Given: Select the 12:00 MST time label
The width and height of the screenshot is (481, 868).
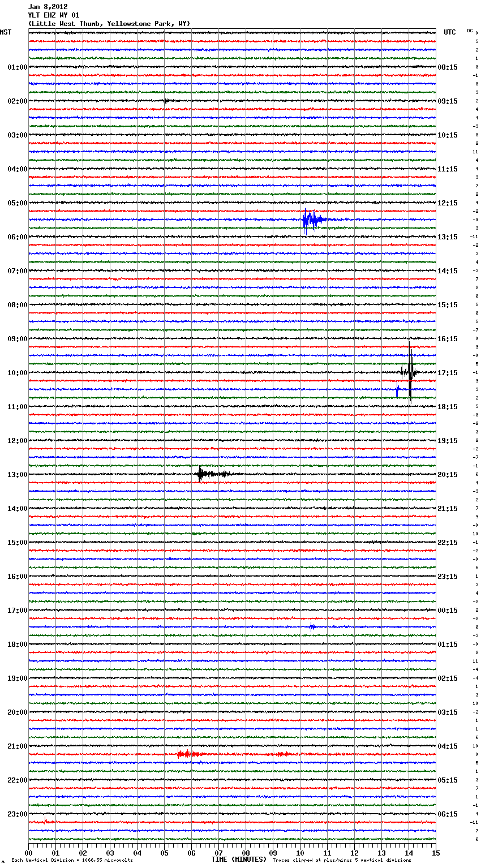Looking at the screenshot, I should tap(18, 441).
